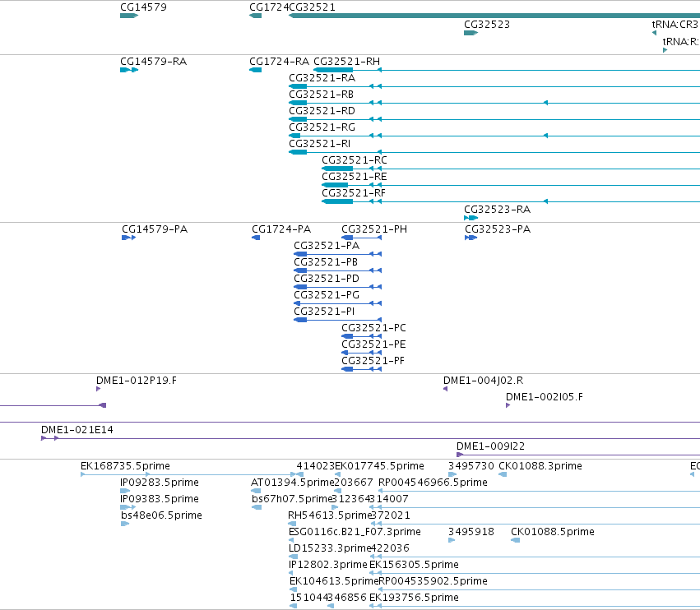Viewport: 700px width, 610px height.
Task: Click the DME1-012P19.F clone label
Action: click(x=137, y=381)
